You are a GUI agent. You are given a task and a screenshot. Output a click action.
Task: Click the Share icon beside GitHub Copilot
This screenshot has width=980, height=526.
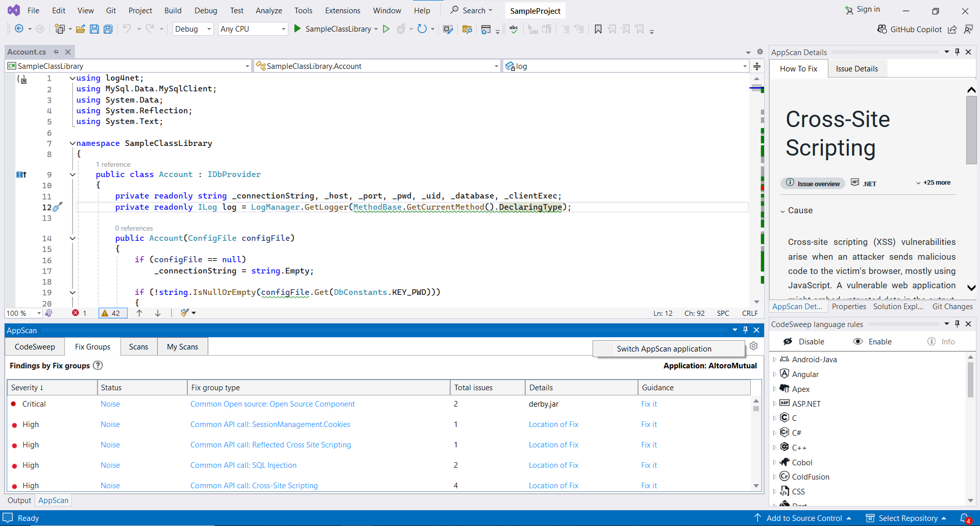click(952, 30)
